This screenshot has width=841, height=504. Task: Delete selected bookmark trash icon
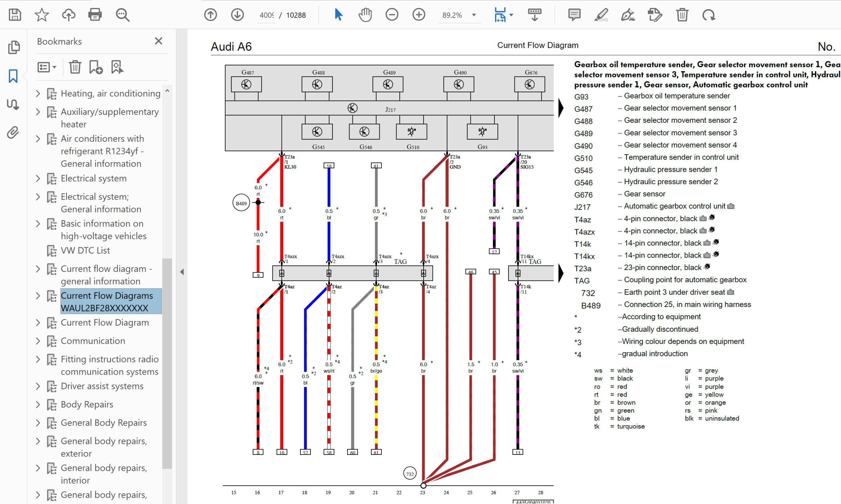click(75, 67)
